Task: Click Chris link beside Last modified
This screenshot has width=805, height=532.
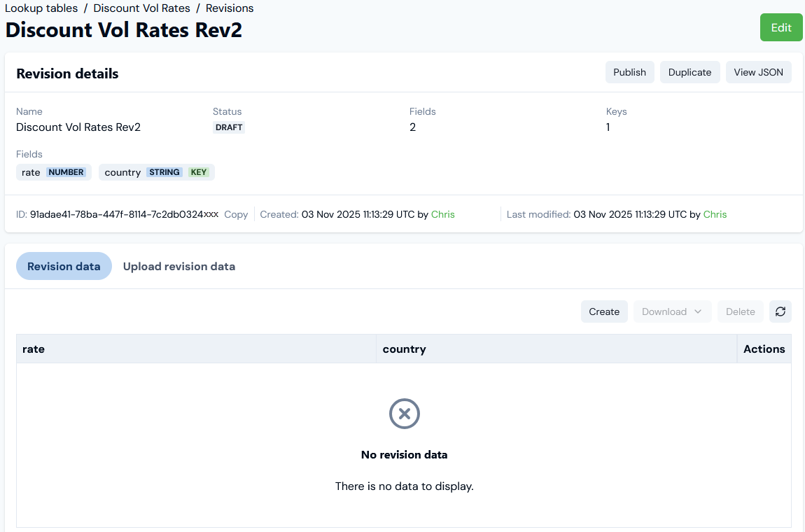Action: [715, 214]
